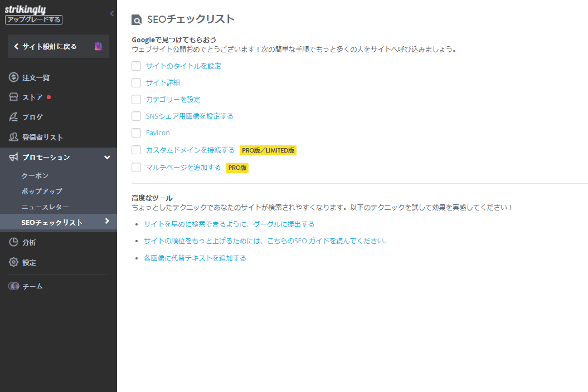Select the 登録者リスト contacts icon
588x392 pixels.
coord(12,137)
